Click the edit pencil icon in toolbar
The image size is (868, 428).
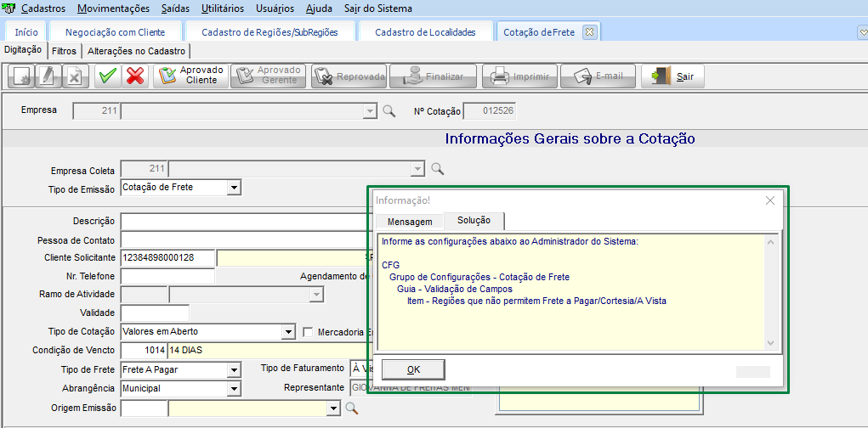pyautogui.click(x=47, y=76)
